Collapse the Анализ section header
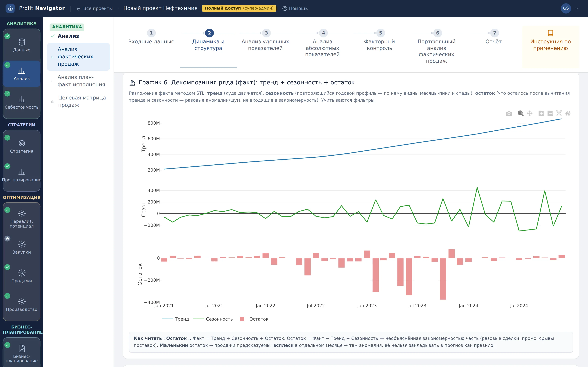This screenshot has height=367, width=588. click(65, 36)
